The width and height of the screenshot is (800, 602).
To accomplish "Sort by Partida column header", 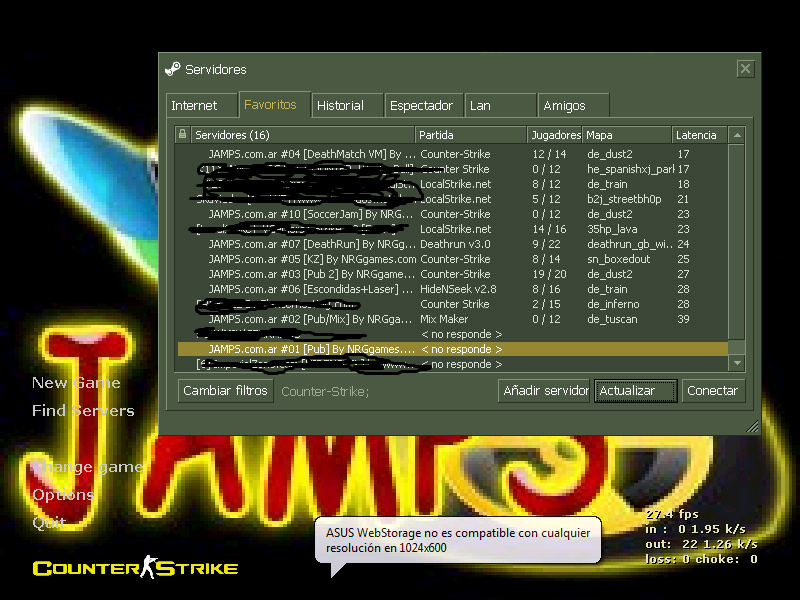I will click(471, 135).
